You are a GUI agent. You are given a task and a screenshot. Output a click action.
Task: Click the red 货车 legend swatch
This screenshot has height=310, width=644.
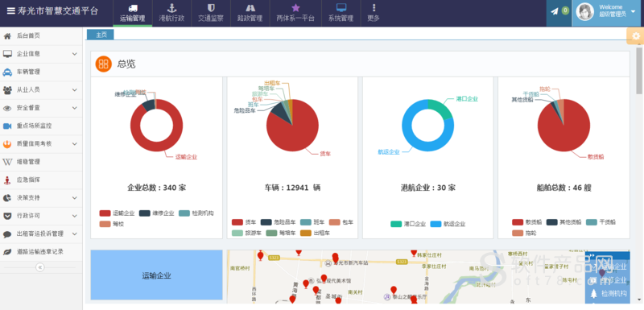237,222
